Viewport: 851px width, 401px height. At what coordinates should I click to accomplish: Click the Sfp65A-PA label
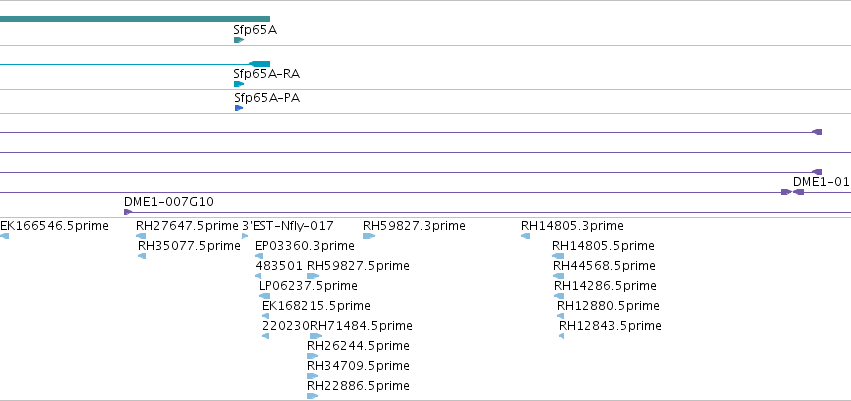[x=267, y=98]
